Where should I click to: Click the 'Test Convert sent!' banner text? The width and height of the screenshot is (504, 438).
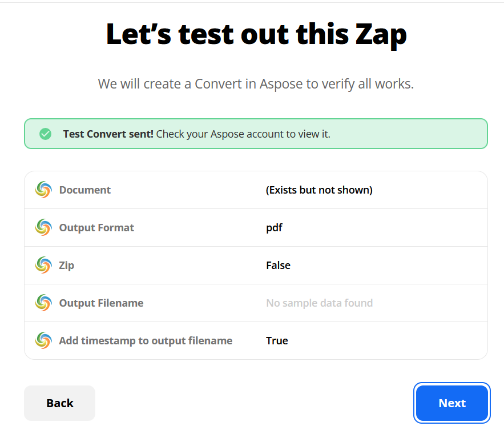(x=108, y=134)
